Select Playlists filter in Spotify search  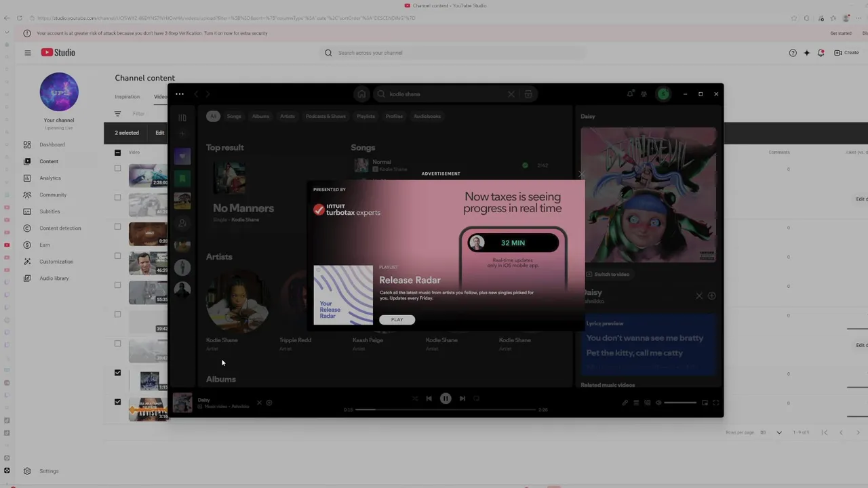[x=366, y=117]
